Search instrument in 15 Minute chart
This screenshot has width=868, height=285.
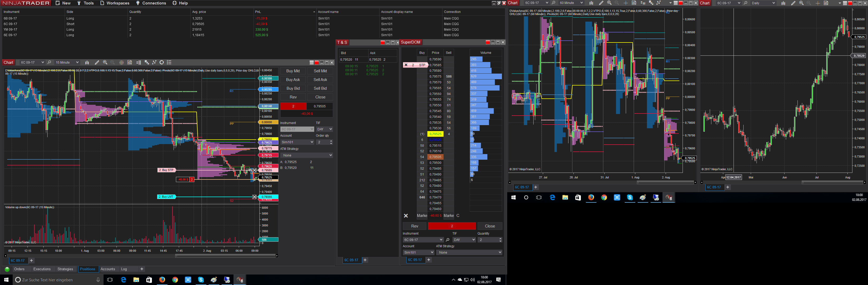point(49,62)
